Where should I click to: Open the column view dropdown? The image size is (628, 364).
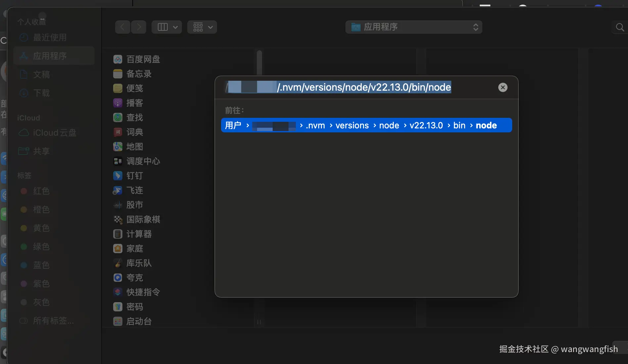[x=167, y=27]
